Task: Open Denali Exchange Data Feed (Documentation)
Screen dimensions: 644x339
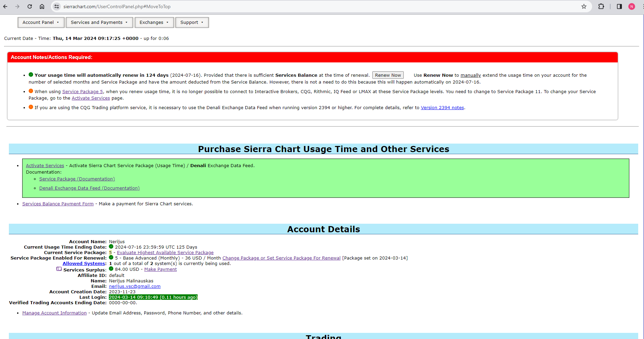Action: (x=89, y=188)
